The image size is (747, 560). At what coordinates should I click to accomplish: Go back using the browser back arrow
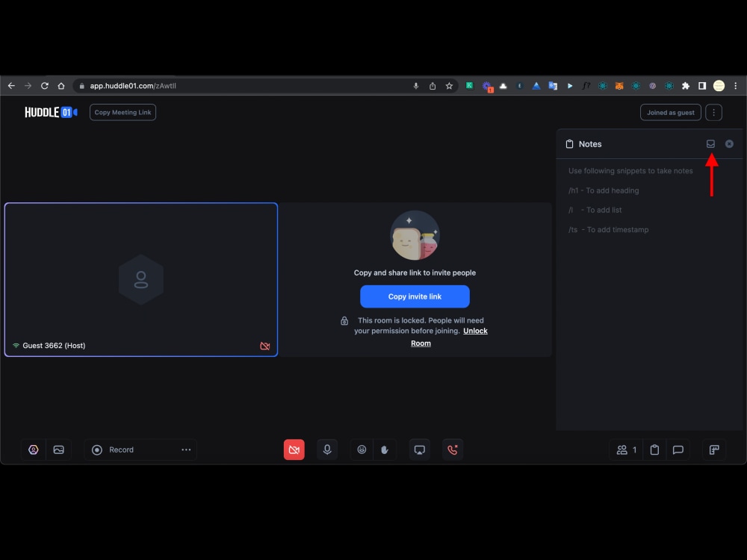[x=11, y=86]
